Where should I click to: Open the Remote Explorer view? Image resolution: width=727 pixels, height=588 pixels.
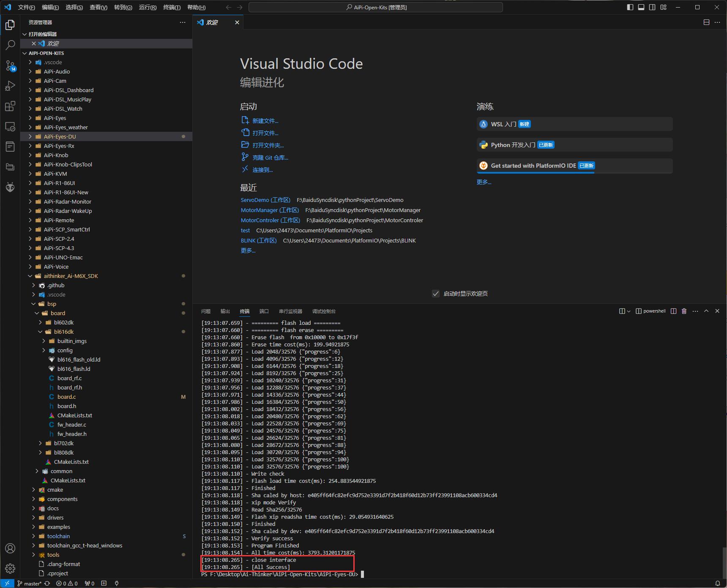coord(10,126)
